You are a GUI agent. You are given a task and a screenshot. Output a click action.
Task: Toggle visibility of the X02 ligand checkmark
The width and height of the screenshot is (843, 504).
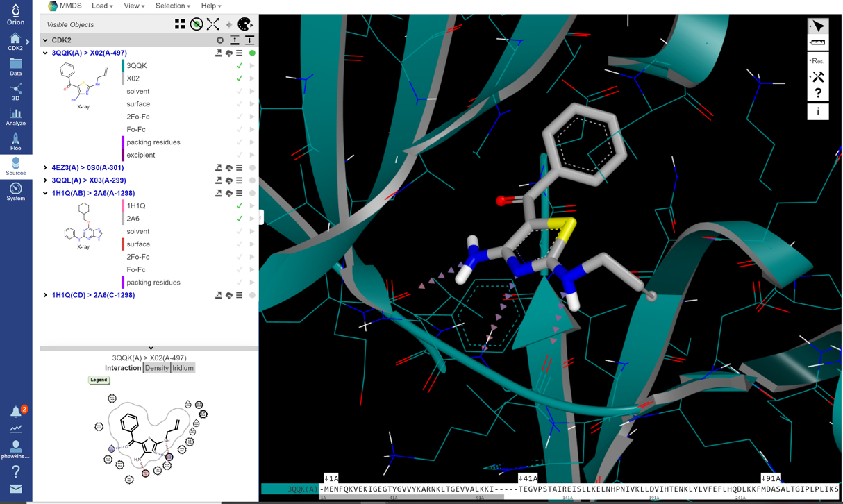pos(240,78)
